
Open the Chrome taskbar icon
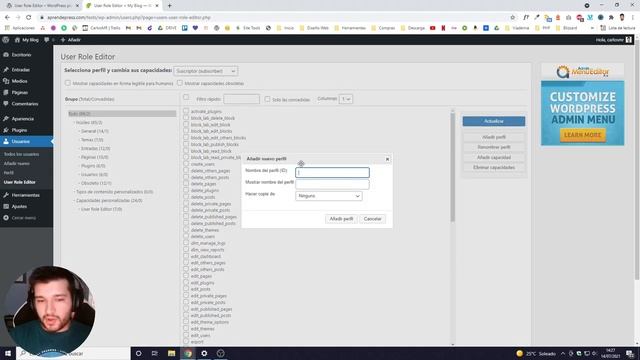click(188, 353)
